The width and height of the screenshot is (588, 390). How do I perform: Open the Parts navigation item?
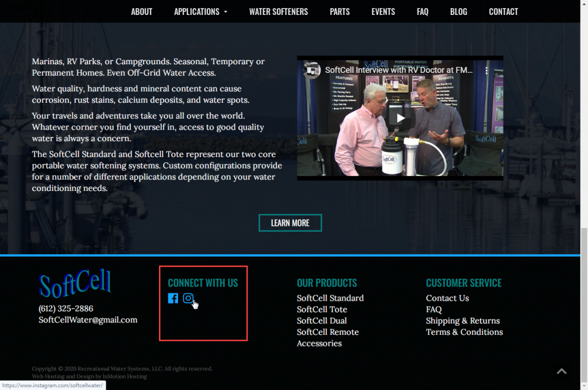pos(340,11)
